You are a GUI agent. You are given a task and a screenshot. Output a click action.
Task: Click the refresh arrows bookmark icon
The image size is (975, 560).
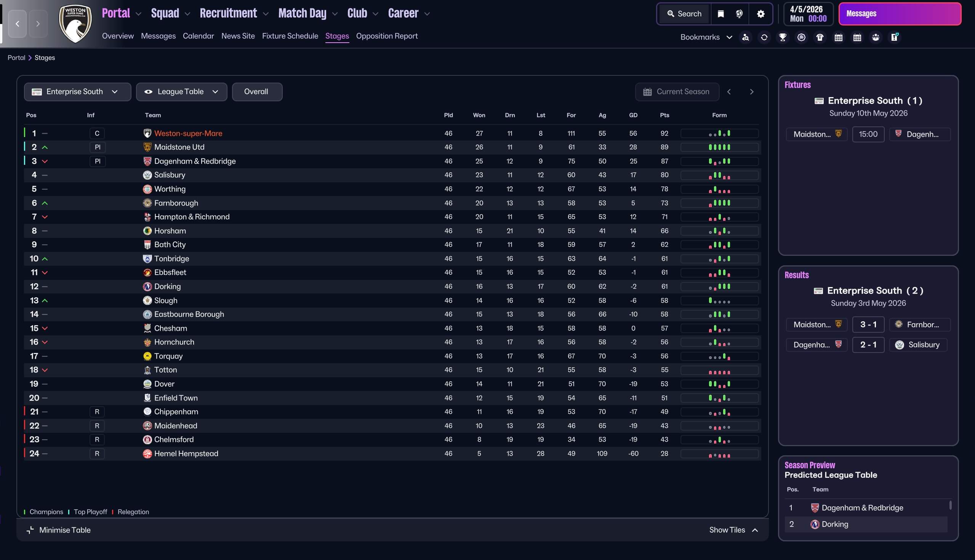(x=764, y=37)
